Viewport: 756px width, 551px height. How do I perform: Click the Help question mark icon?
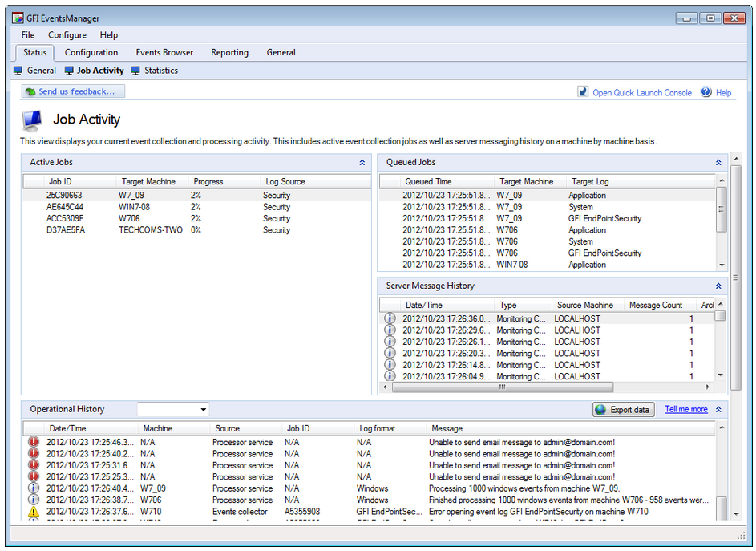click(705, 91)
